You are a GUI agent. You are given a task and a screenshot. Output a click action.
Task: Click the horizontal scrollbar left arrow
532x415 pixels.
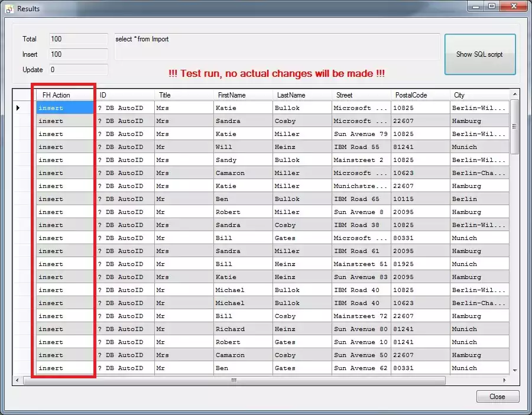click(x=17, y=381)
